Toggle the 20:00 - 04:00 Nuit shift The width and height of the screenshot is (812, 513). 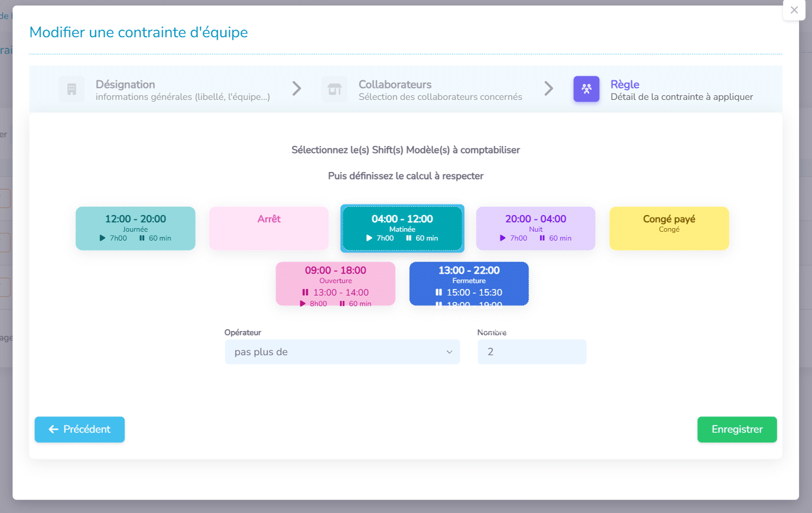point(536,228)
